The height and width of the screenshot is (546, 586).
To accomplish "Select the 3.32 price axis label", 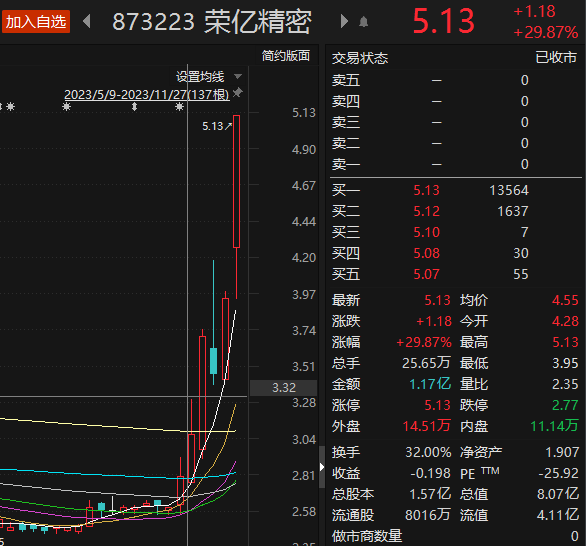I will (x=284, y=388).
